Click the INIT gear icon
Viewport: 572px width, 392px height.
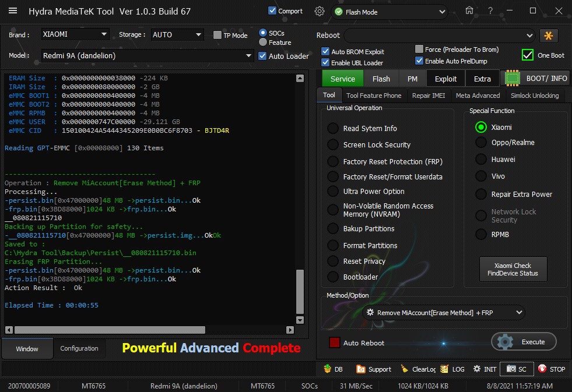coord(477,369)
